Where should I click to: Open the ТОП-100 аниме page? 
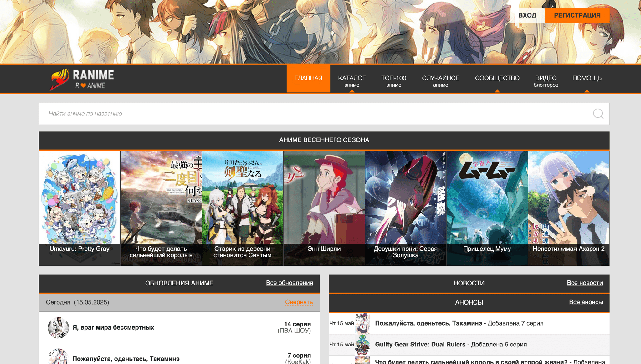[x=394, y=78]
